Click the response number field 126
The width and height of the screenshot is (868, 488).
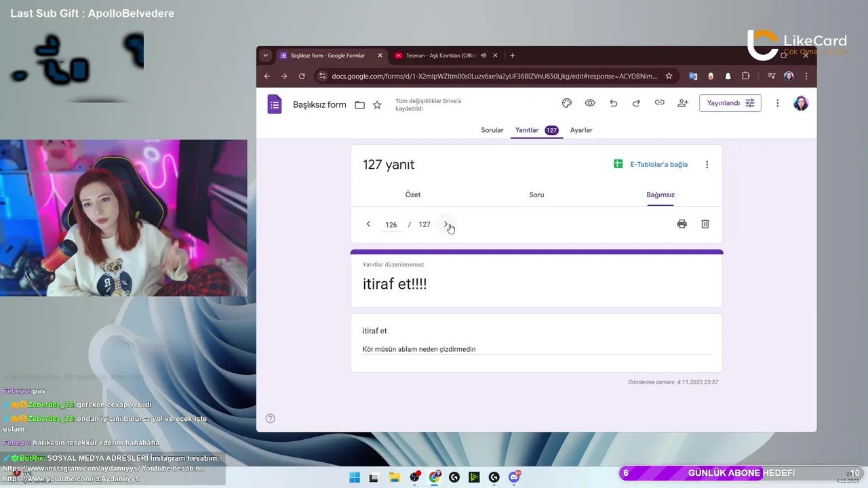(x=391, y=224)
